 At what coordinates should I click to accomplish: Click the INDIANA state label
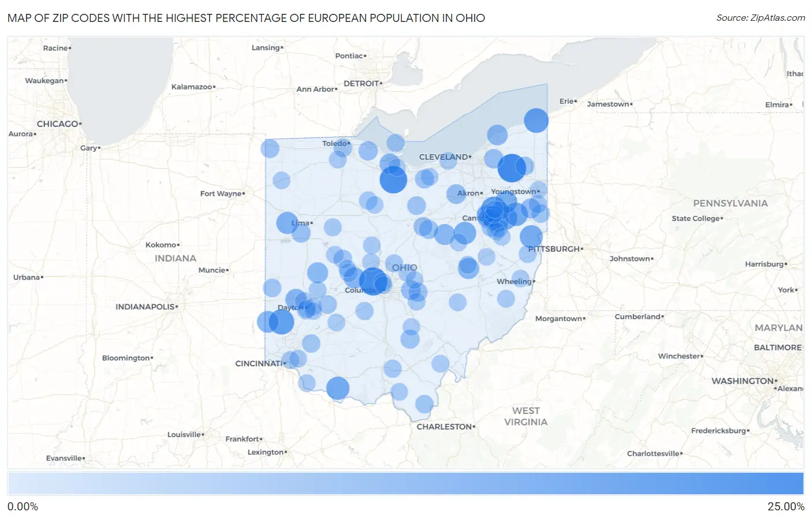(x=175, y=258)
